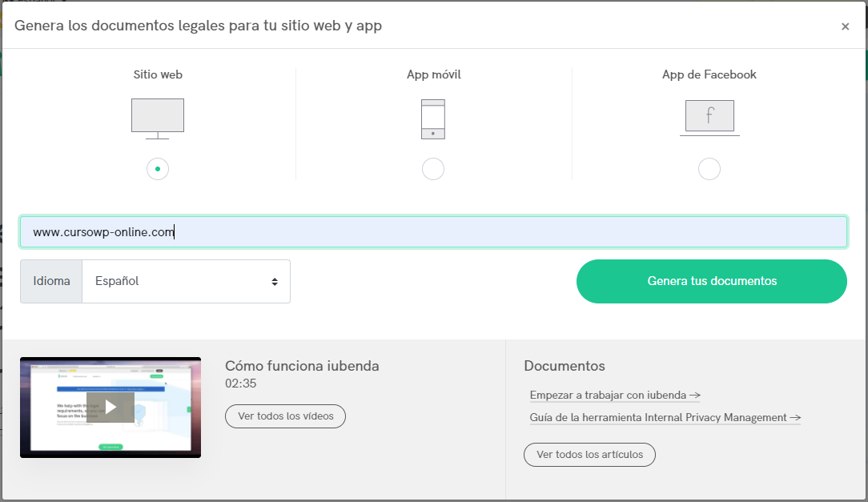
Task: Play the Cómo funciona iubenda video
Action: tap(111, 407)
